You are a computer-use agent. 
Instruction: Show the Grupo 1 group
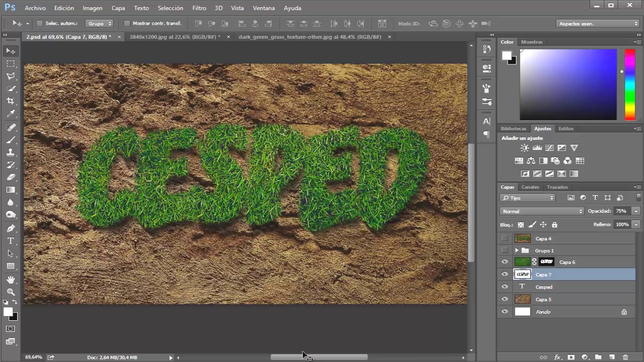point(505,250)
